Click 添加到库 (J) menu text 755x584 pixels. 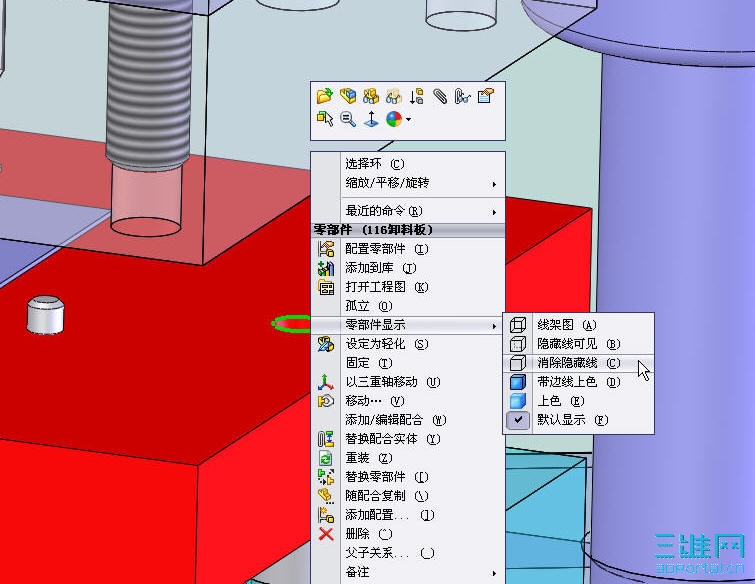381,268
